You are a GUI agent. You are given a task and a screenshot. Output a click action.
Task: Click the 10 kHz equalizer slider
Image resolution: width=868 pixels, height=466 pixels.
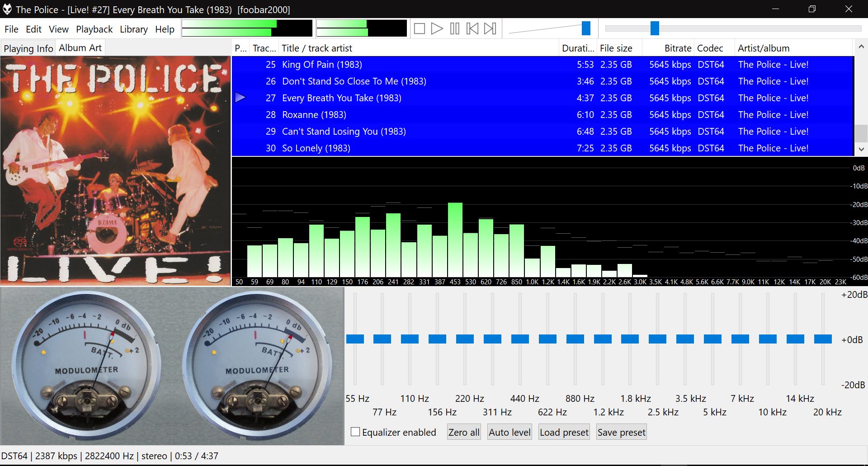pos(768,339)
